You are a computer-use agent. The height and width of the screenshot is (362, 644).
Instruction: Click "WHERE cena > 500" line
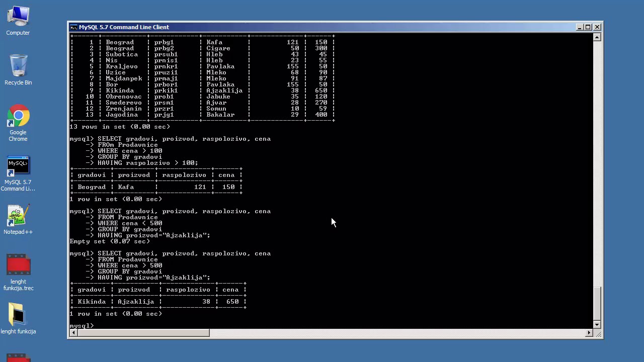130,265
